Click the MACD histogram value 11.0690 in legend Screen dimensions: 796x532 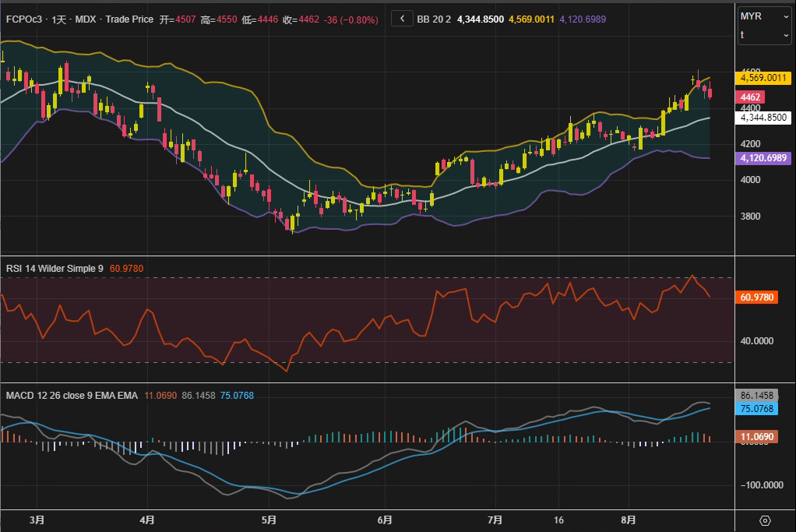160,396
